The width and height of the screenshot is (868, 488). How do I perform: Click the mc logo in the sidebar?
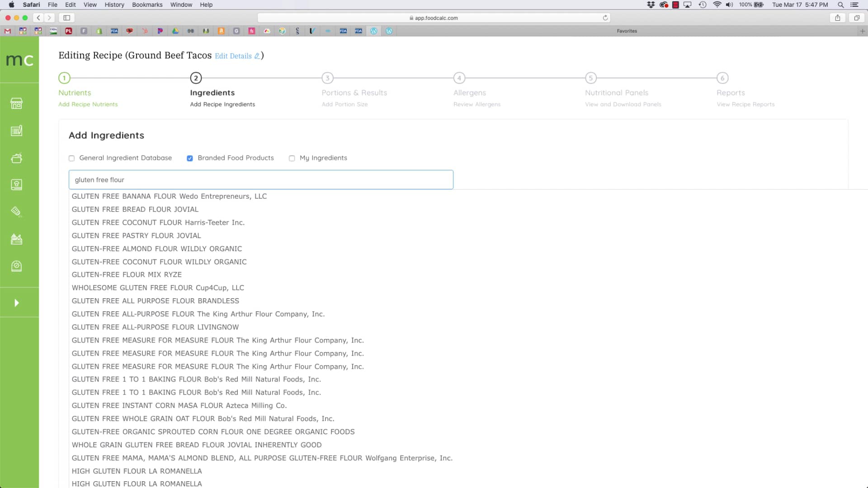coord(19,60)
